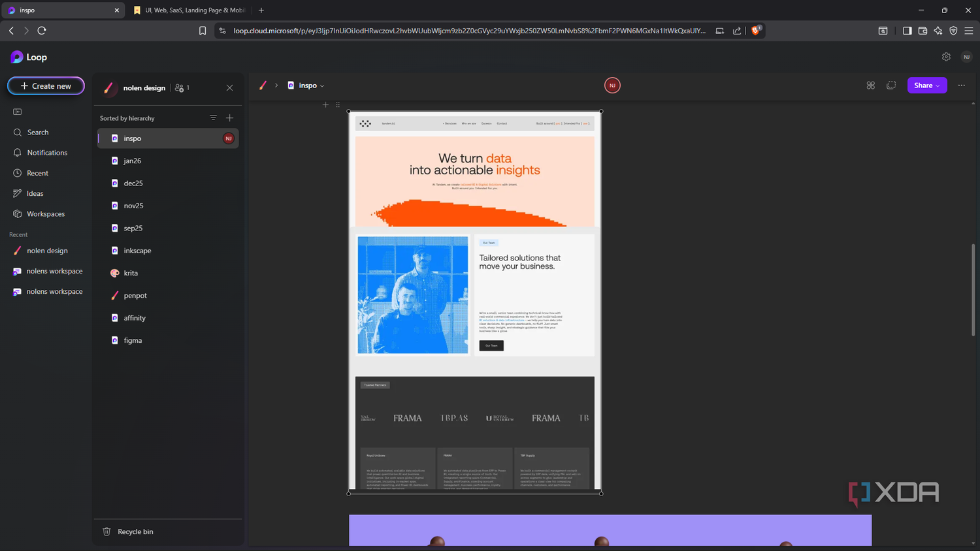Open the Recent section
The image size is (980, 551).
coord(37,173)
